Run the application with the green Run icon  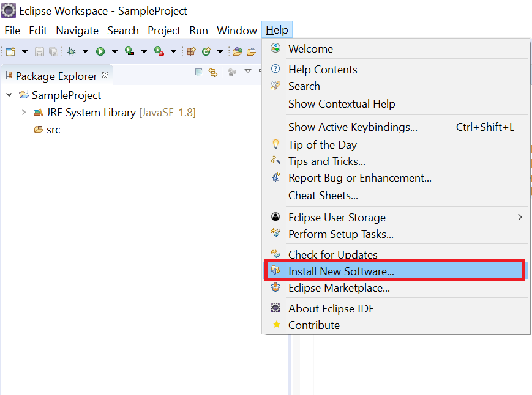point(100,51)
